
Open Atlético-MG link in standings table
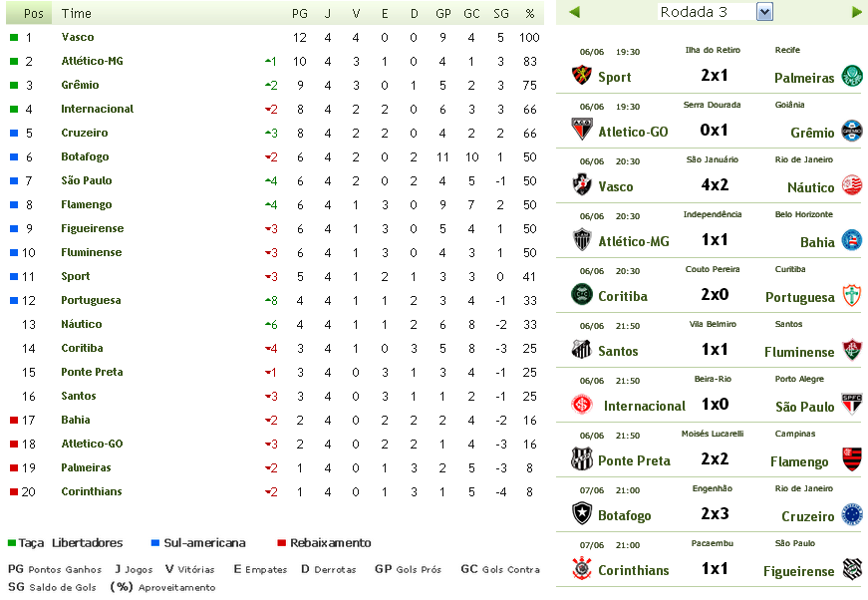(91, 61)
